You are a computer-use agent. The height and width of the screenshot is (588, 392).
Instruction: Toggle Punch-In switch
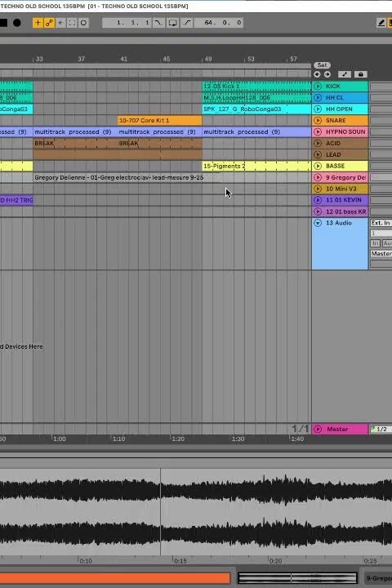[158, 23]
